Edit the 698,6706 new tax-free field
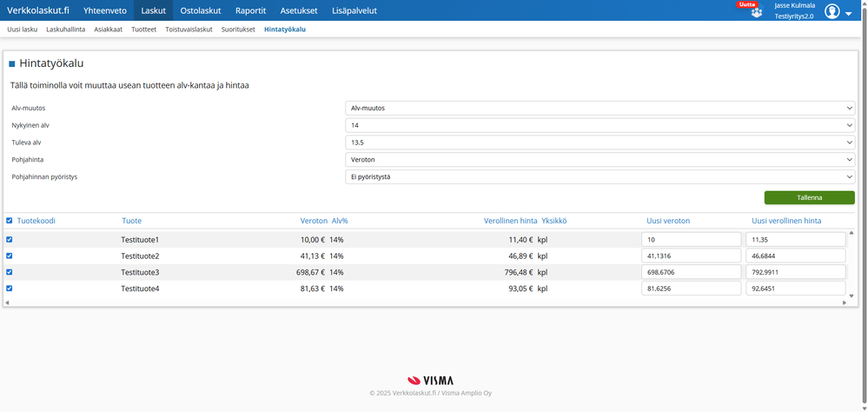The height and width of the screenshot is (412, 868). click(692, 272)
